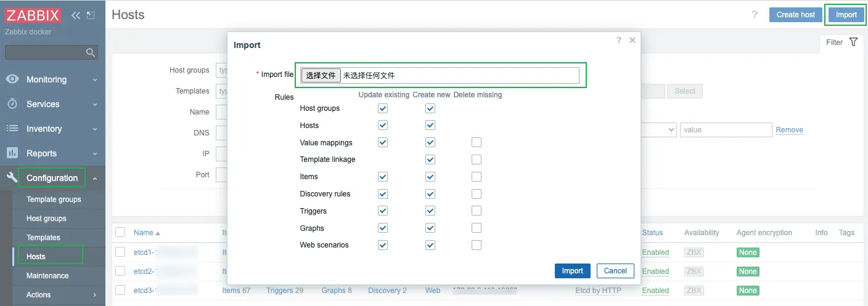Click Enabled status of etcd2

655,272
